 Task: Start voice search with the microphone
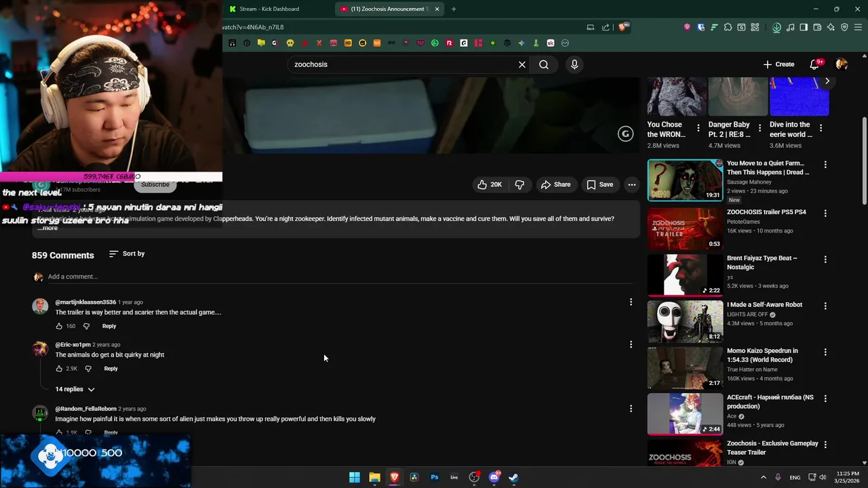(x=574, y=64)
